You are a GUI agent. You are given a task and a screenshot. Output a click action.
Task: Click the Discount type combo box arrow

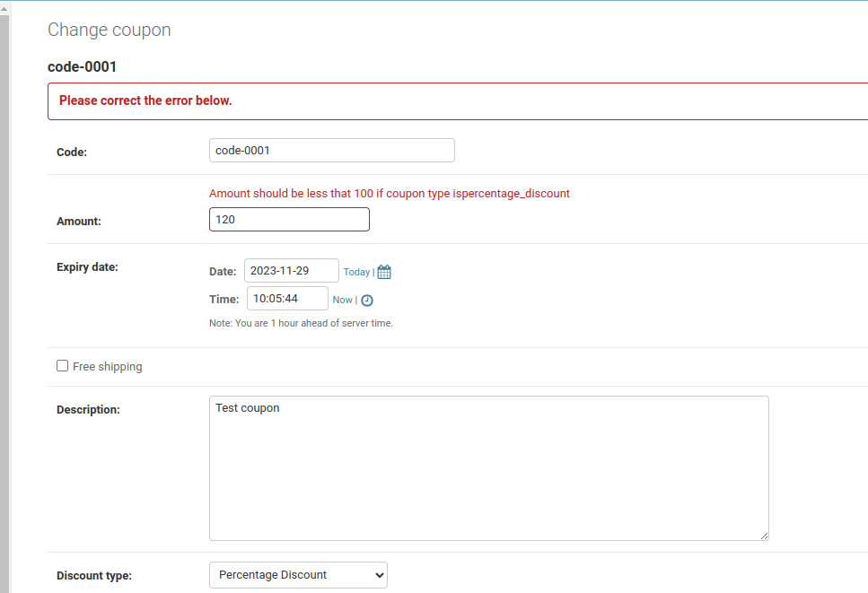click(377, 575)
